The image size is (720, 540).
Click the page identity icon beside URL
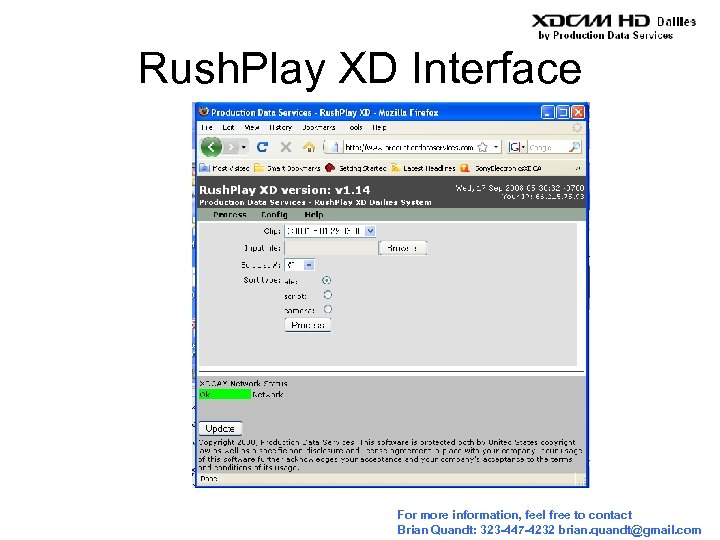click(x=334, y=147)
